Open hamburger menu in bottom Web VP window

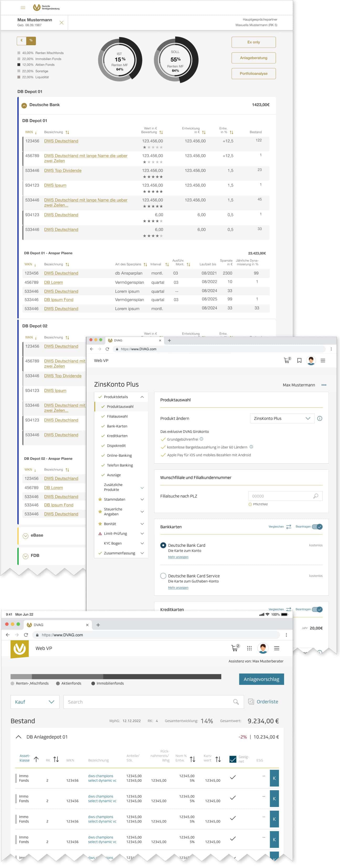[277, 648]
